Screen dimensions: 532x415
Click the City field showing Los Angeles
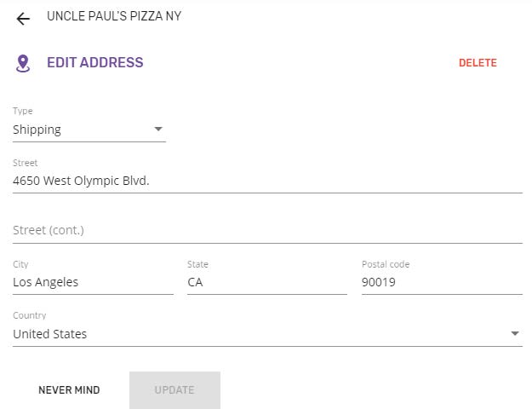click(x=93, y=283)
